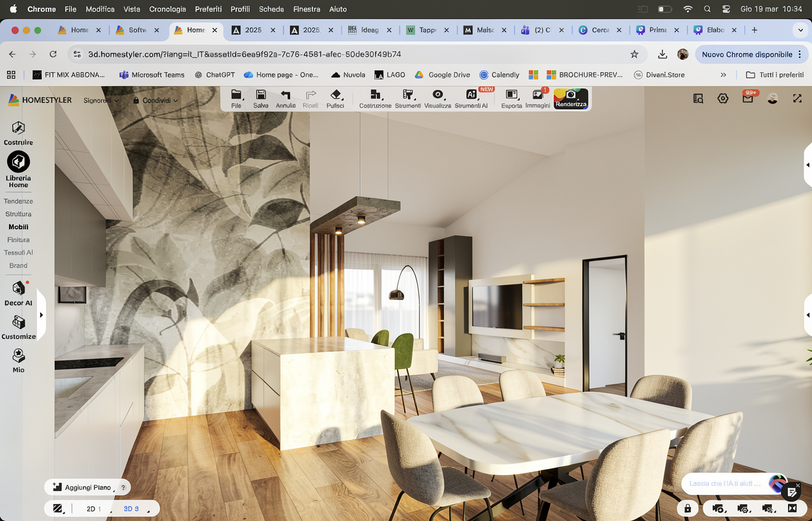The height and width of the screenshot is (521, 812).
Task: Open the Decor AI panel
Action: pos(18,292)
